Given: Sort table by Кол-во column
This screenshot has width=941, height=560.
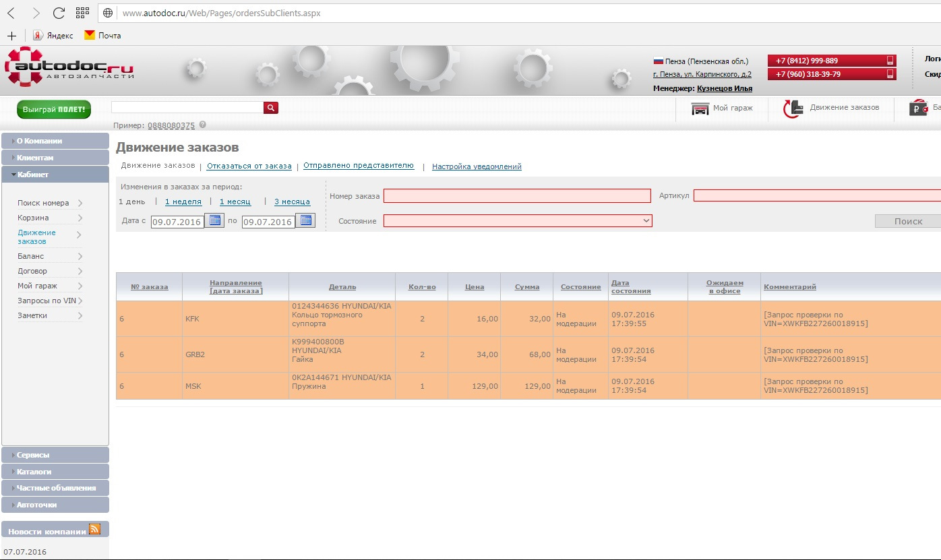Looking at the screenshot, I should pos(422,287).
